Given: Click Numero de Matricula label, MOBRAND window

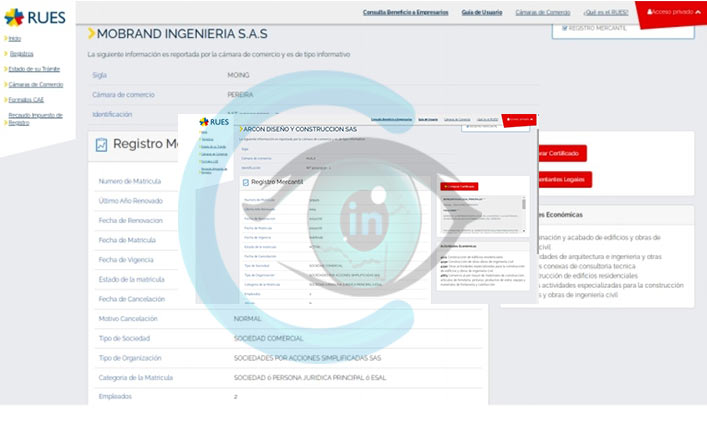Looking at the screenshot, I should (x=130, y=181).
